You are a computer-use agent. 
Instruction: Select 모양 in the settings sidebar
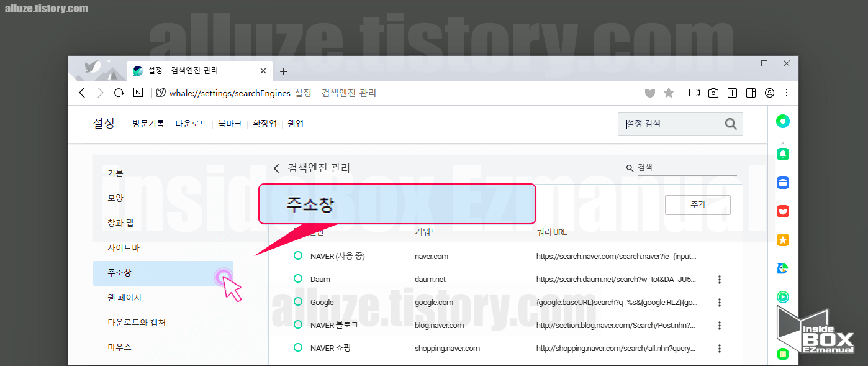[163, 198]
